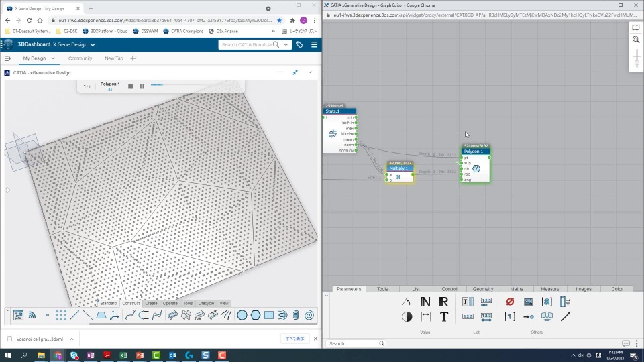
Task: Select the Multiply.1 node header
Action: coord(400,168)
